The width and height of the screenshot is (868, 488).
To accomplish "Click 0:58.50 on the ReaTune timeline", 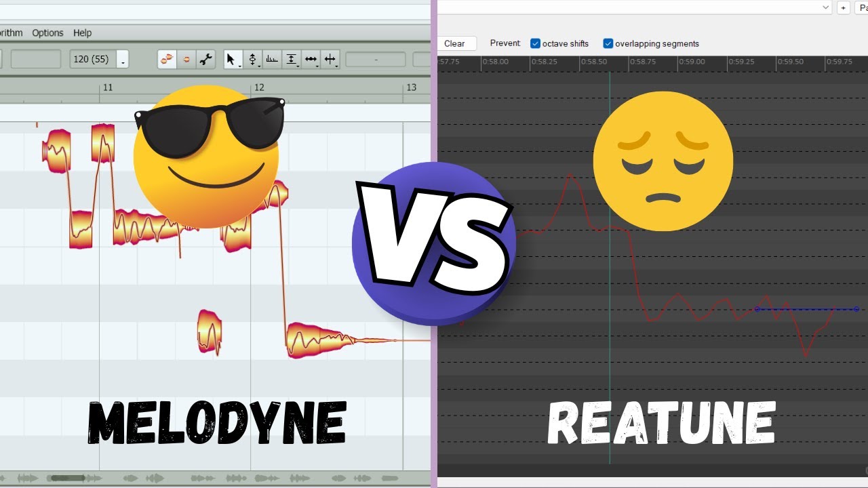I will tap(594, 62).
